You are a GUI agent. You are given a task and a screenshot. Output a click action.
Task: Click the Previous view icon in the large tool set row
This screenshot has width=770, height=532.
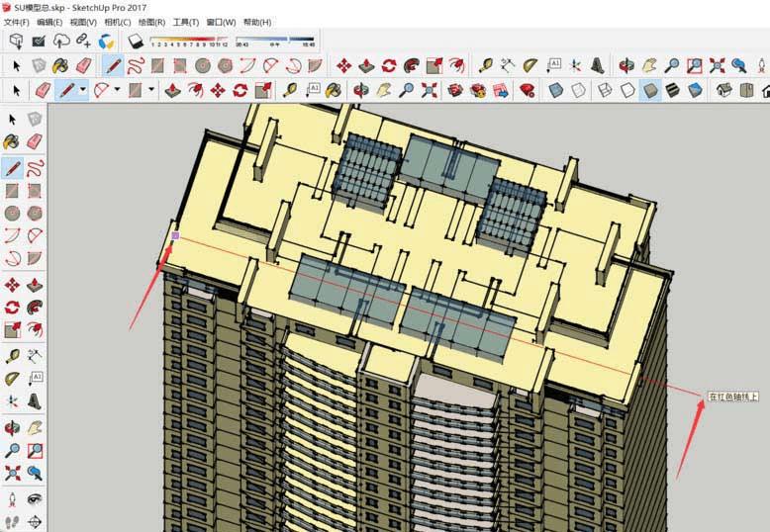[739, 65]
